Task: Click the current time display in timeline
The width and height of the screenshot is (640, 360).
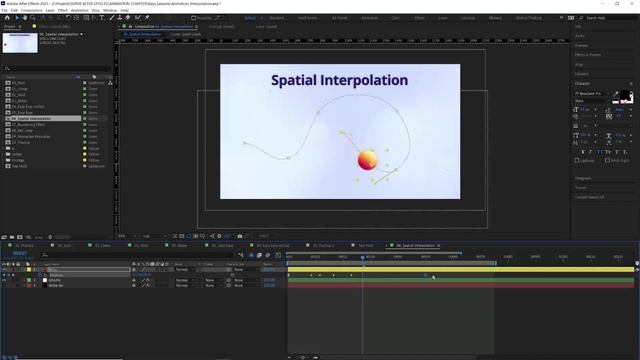Action: [20, 253]
